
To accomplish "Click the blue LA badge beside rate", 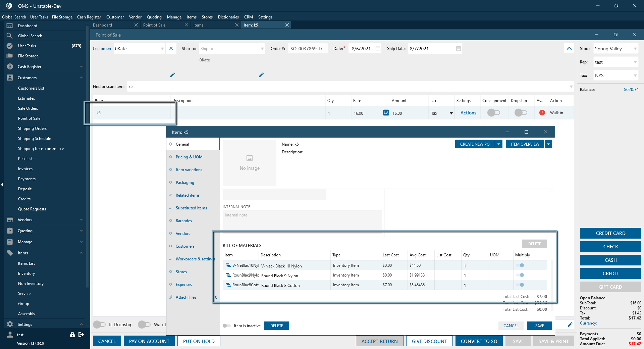I will 386,113.
